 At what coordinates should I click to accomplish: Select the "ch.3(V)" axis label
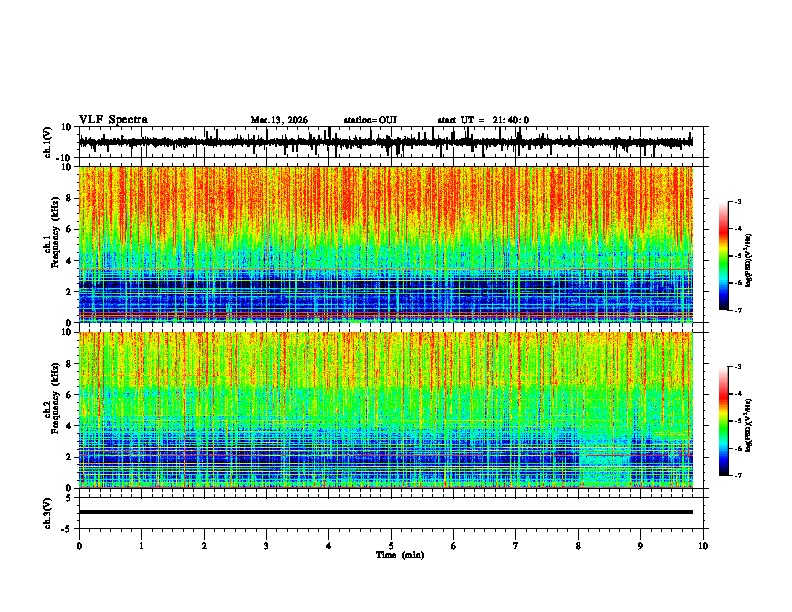(x=48, y=513)
